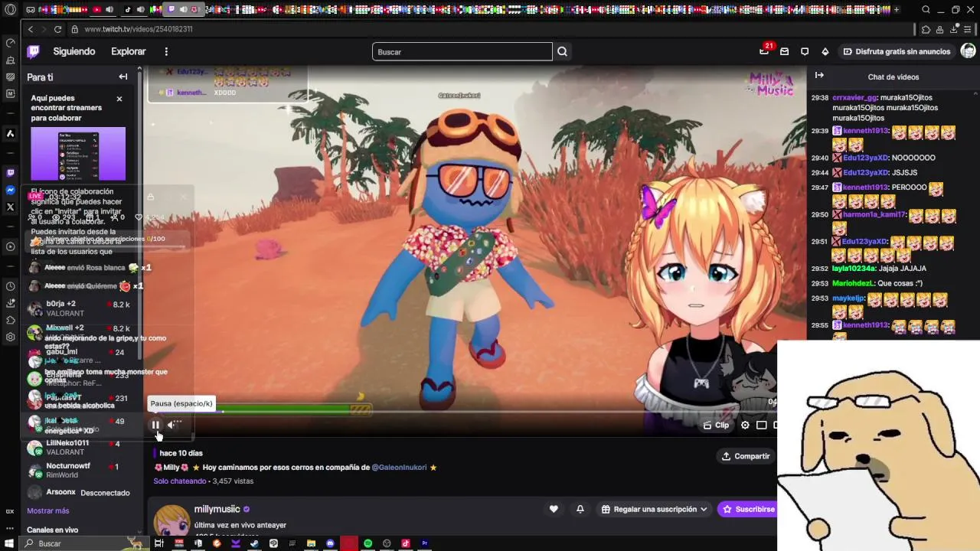Open Windows Start menu

pos(10,543)
